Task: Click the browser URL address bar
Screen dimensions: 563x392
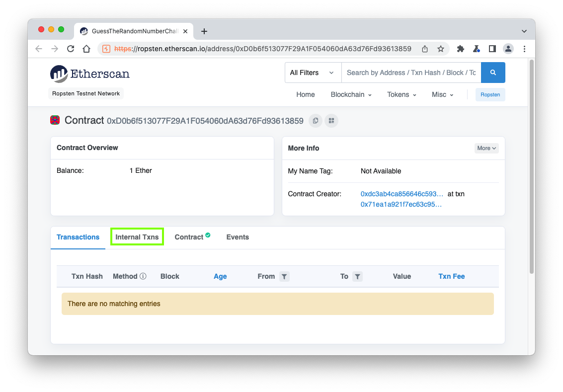Action: click(263, 49)
